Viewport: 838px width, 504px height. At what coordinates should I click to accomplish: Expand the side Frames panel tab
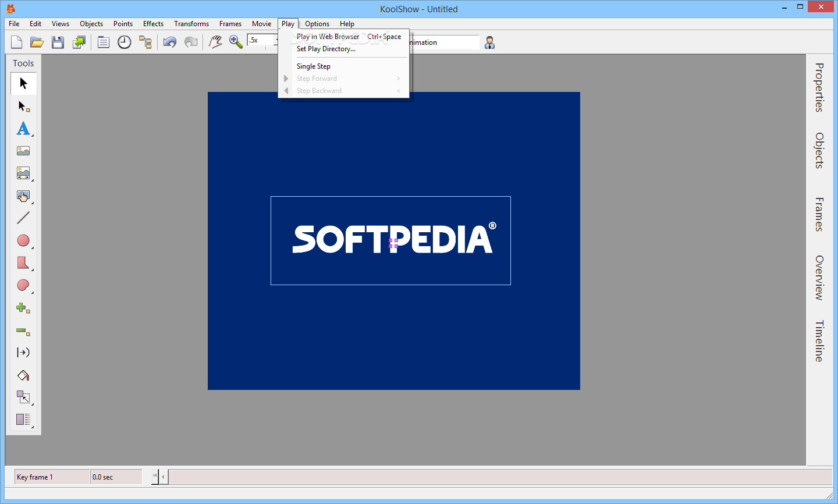(x=819, y=215)
